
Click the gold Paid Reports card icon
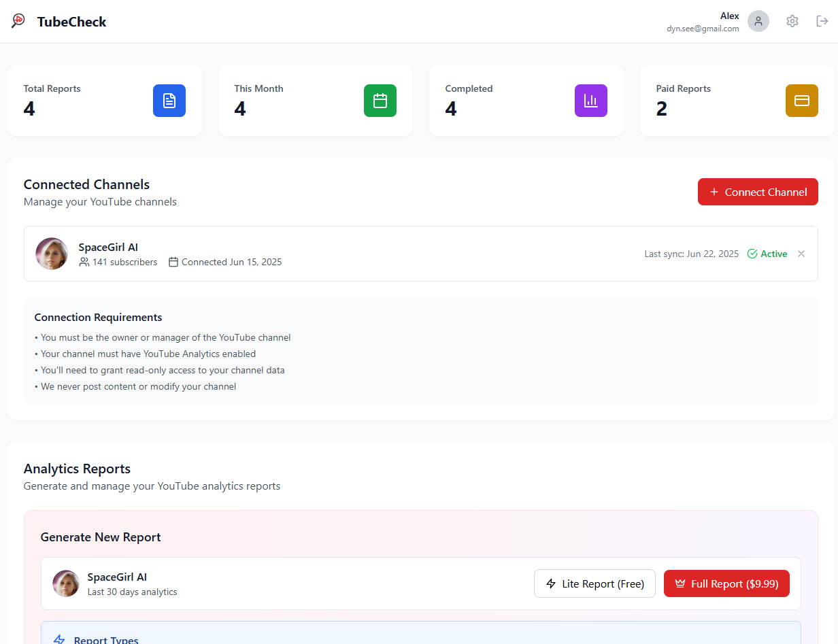pyautogui.click(x=802, y=101)
